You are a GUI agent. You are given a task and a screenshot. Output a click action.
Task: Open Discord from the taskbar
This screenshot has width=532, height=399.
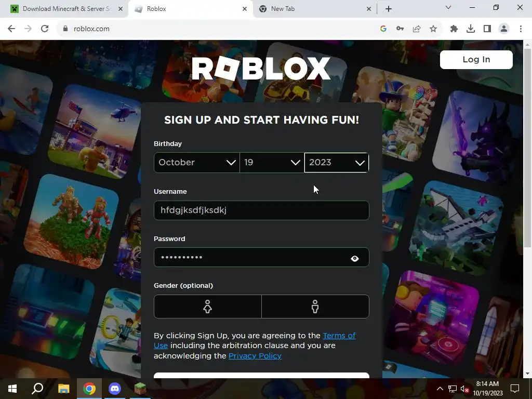115,389
